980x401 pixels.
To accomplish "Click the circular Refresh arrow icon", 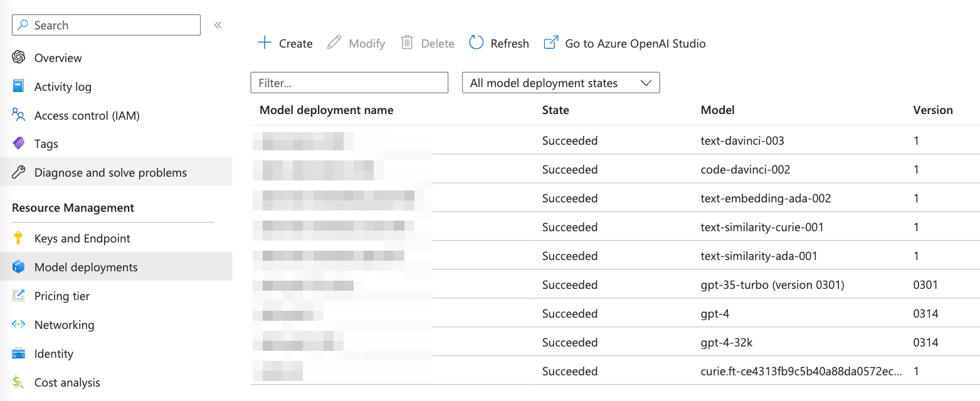I will click(x=477, y=43).
